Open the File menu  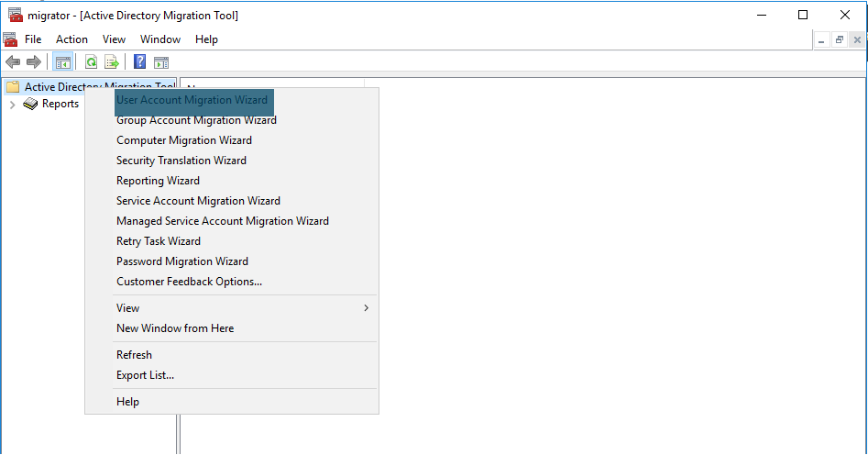point(33,39)
